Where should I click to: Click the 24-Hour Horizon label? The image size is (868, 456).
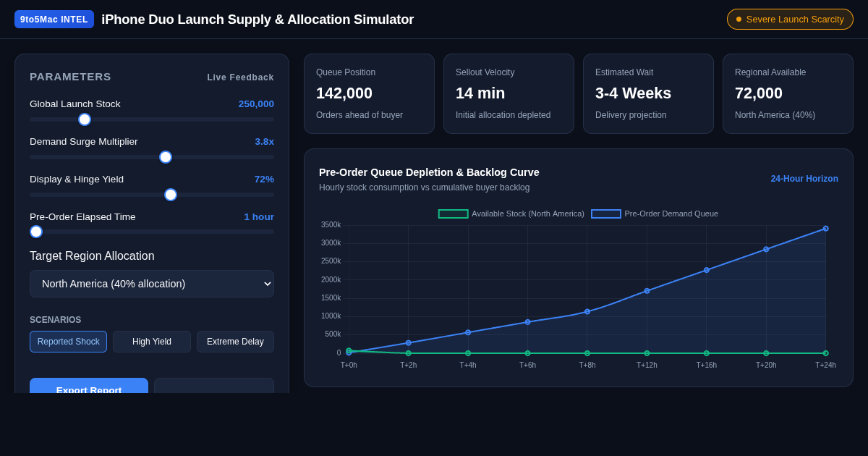pyautogui.click(x=804, y=179)
